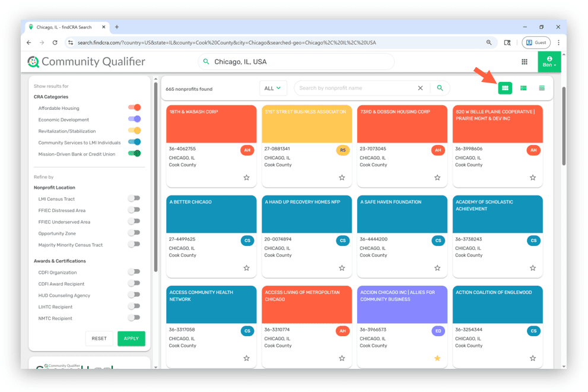This screenshot has width=588, height=392.
Task: Enable CDFI Organization filter
Action: coord(134,271)
